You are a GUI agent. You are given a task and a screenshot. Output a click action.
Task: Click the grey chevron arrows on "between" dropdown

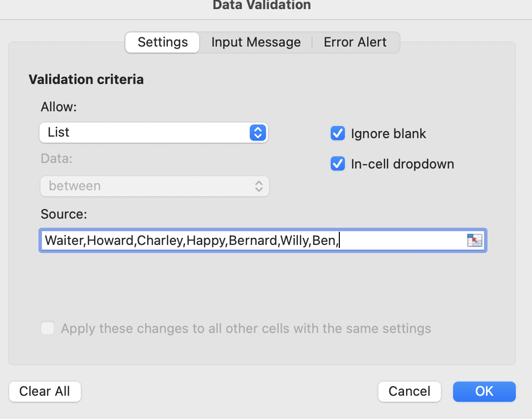click(258, 186)
